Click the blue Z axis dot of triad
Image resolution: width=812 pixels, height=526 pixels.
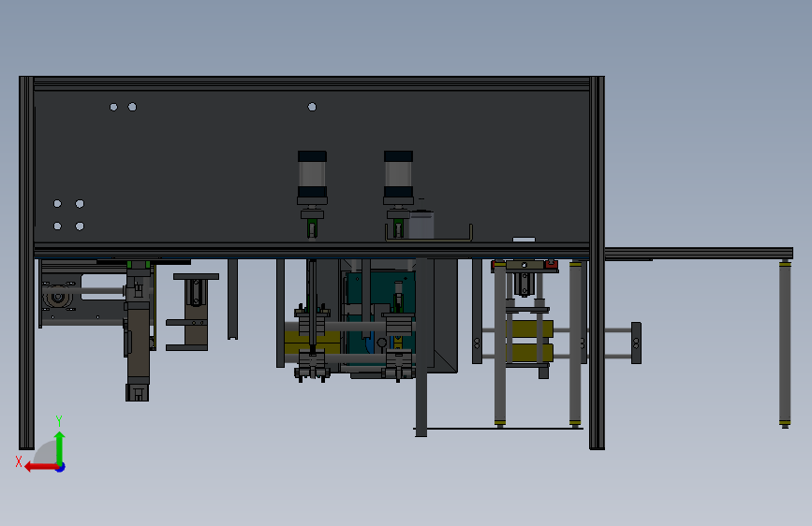(x=61, y=467)
